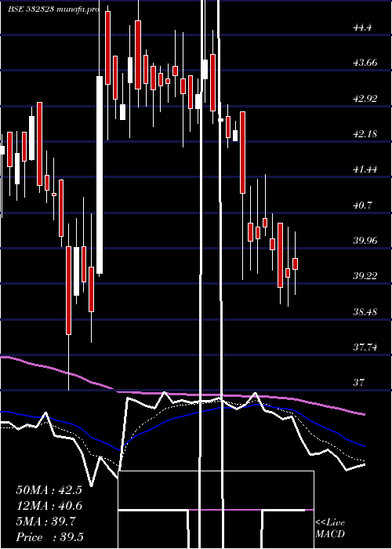Image resolution: width=392 pixels, height=549 pixels.
Task: Click the 5MA : 39.7 legend text
Action: (x=45, y=522)
